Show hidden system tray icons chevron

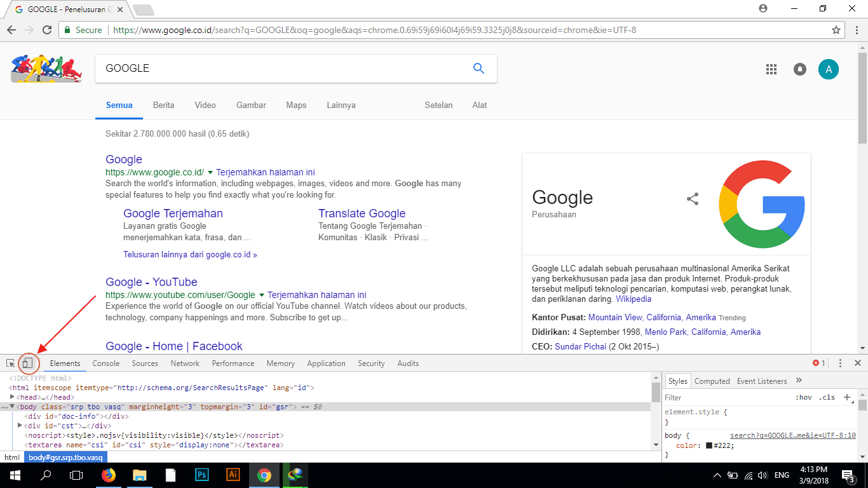tap(717, 475)
